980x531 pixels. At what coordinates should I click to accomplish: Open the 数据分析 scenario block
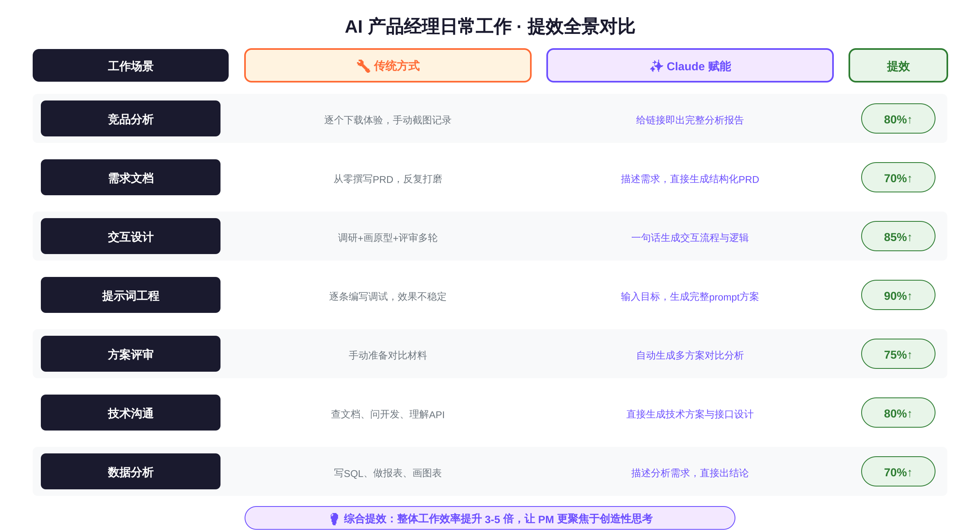pos(131,471)
